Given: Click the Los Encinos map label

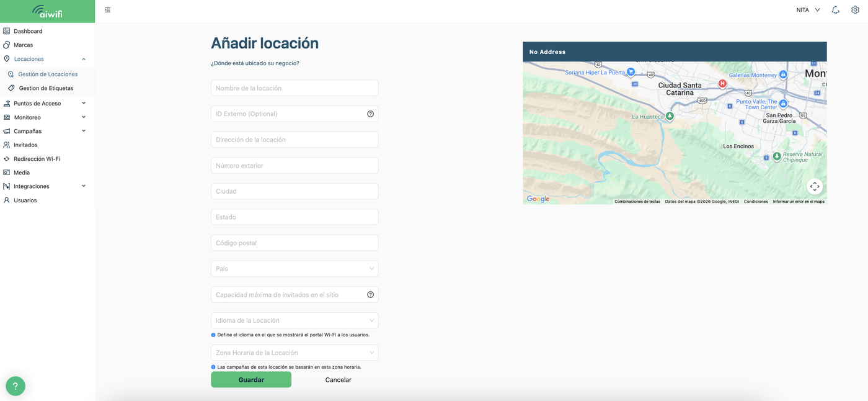Looking at the screenshot, I should click(x=738, y=146).
